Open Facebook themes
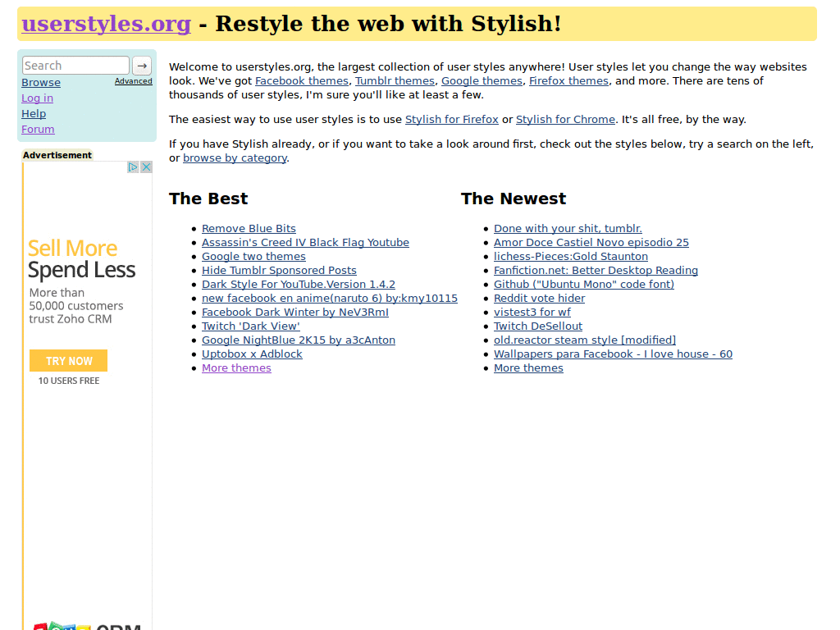Image resolution: width=840 pixels, height=630 pixels. click(301, 80)
